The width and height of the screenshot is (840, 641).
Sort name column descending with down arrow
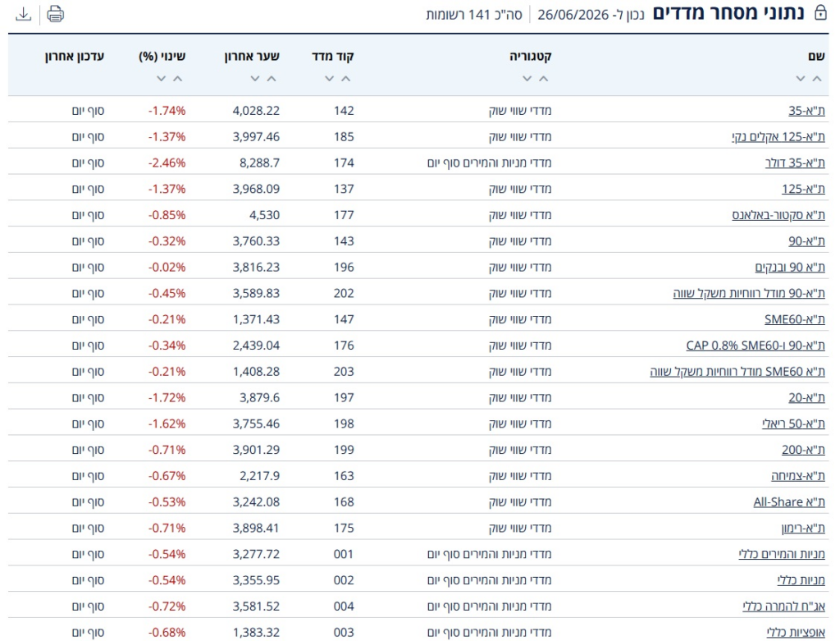coord(801,79)
